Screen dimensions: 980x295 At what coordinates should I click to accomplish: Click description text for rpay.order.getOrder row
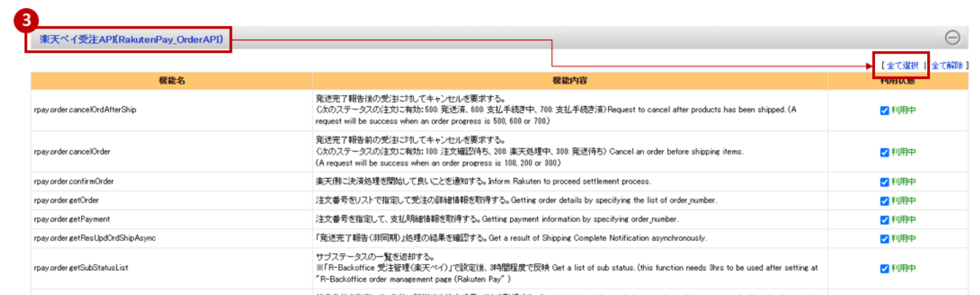(516, 200)
